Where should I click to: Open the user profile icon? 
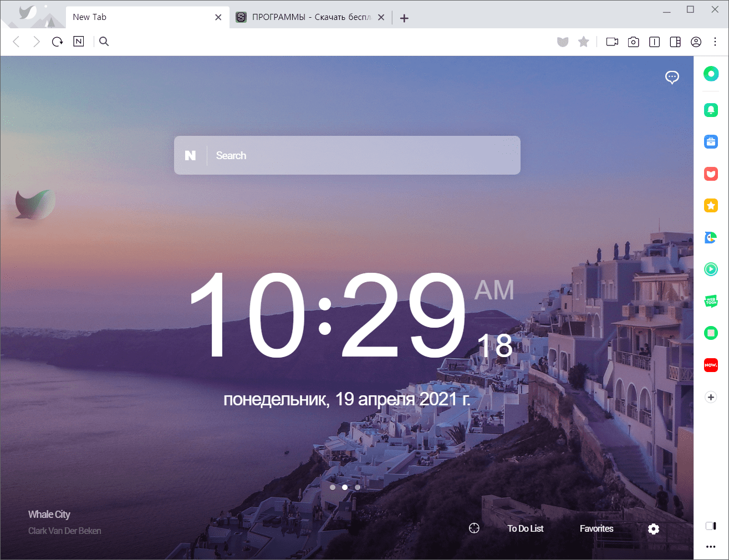pos(696,42)
